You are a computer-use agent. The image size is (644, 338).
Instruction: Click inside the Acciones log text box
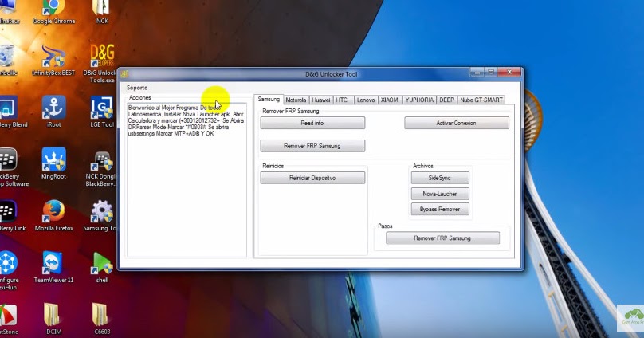(187, 180)
